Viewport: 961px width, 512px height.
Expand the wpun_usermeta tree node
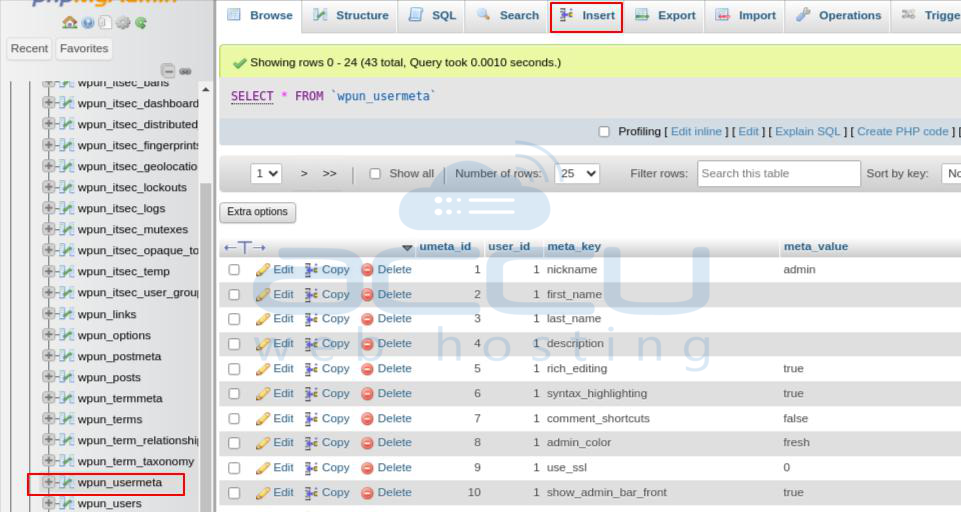[x=48, y=482]
